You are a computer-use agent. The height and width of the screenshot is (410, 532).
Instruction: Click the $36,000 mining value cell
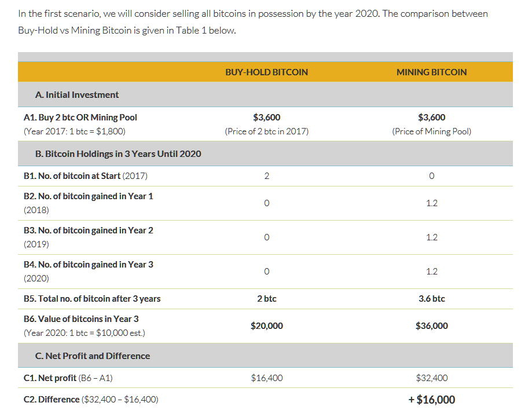pyautogui.click(x=432, y=326)
